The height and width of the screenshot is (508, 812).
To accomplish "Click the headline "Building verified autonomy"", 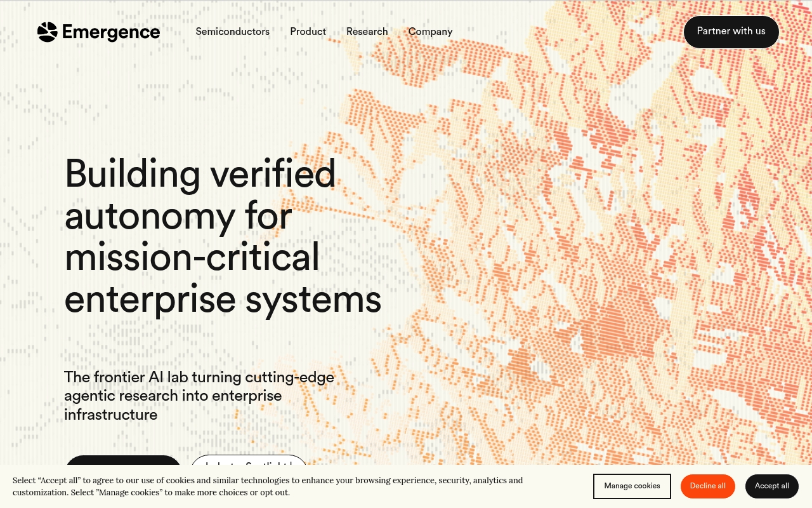I will pyautogui.click(x=223, y=236).
